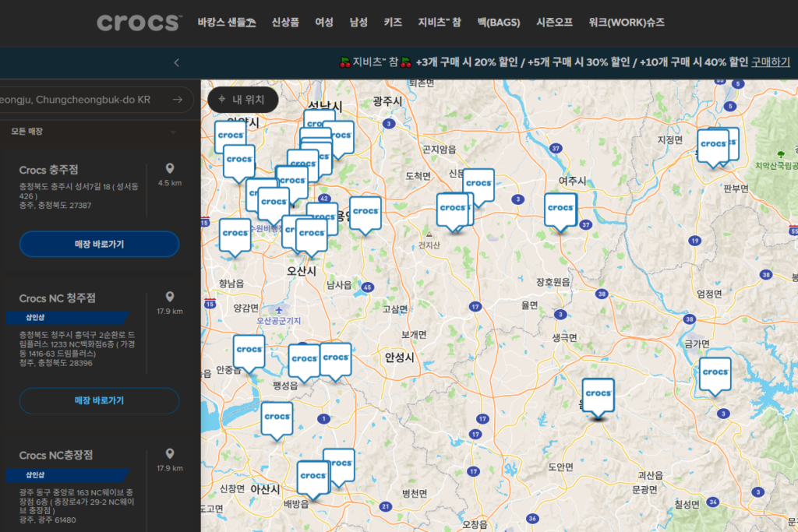Select the Crocs marker above 배방읍

pyautogui.click(x=312, y=476)
